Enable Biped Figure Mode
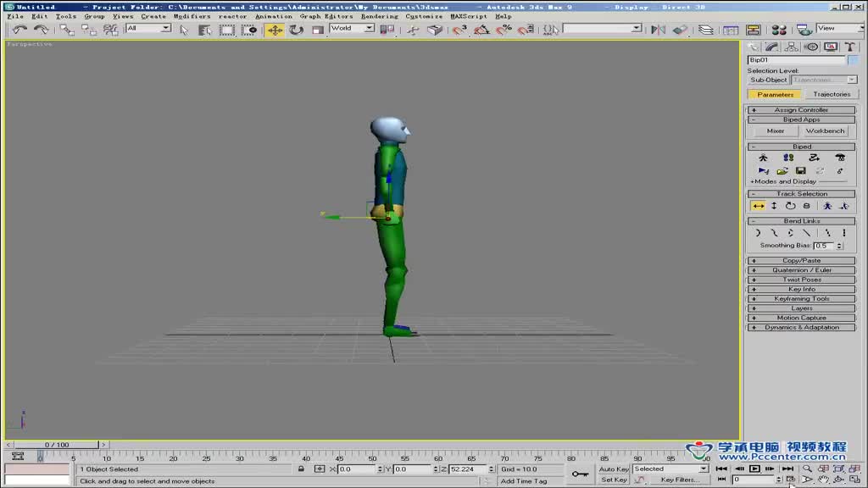Screen dimensions: 868x488 coord(762,158)
